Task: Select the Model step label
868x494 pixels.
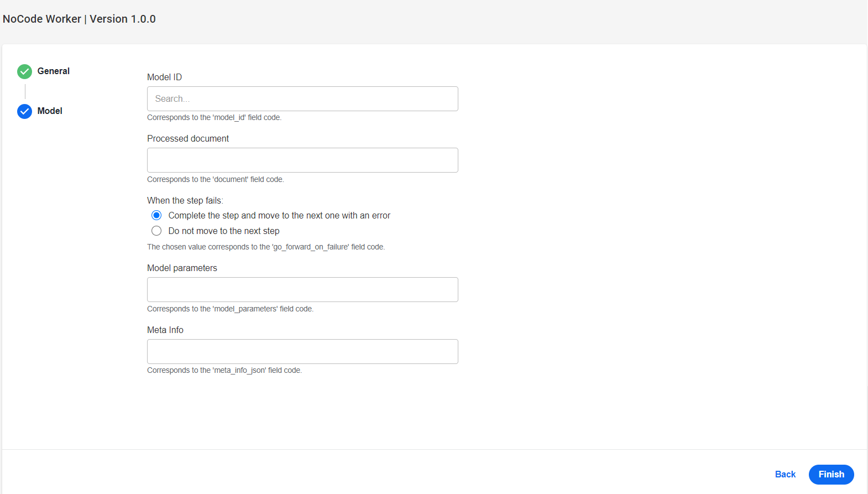Action: tap(50, 111)
